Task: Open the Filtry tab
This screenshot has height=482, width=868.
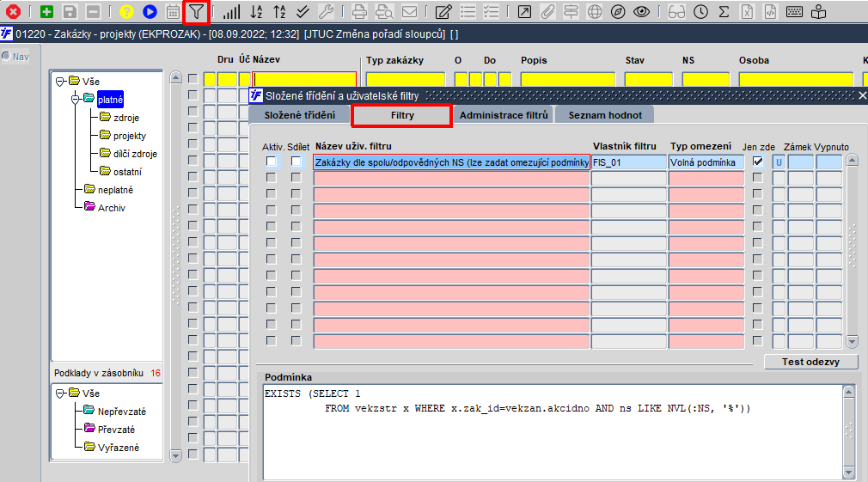Action: tap(402, 115)
